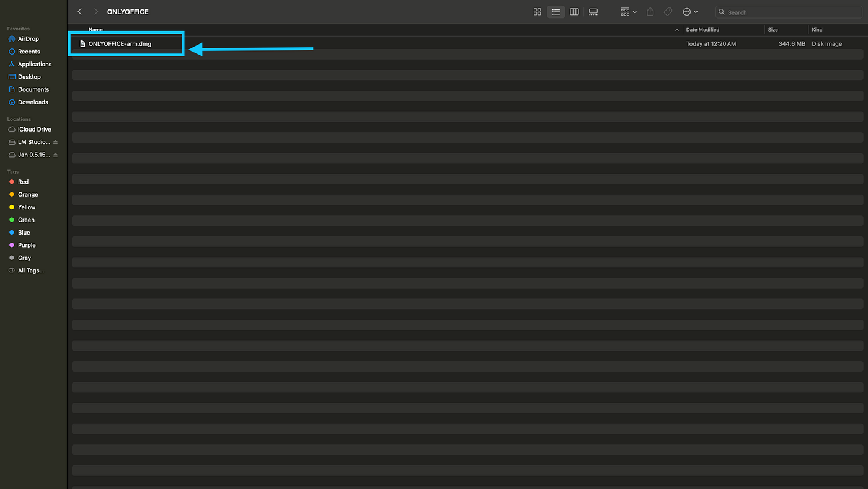The height and width of the screenshot is (489, 868).
Task: Switch Finder to column view
Action: (575, 12)
